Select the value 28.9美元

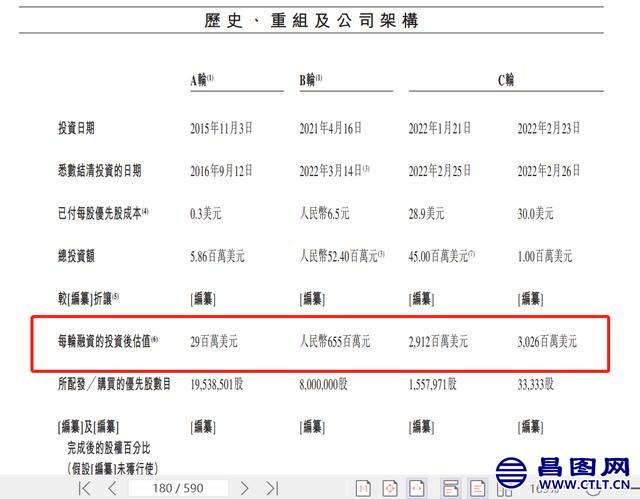pos(427,213)
